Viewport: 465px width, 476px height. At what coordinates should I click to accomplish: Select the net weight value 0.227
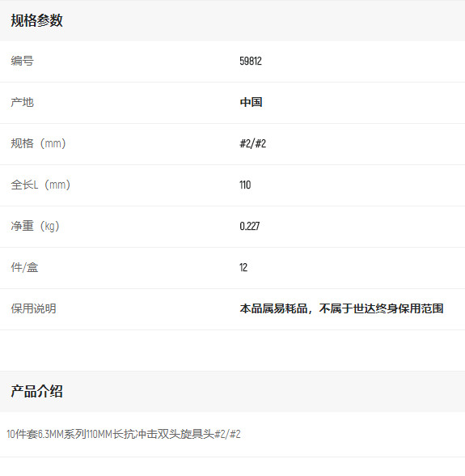tap(250, 226)
